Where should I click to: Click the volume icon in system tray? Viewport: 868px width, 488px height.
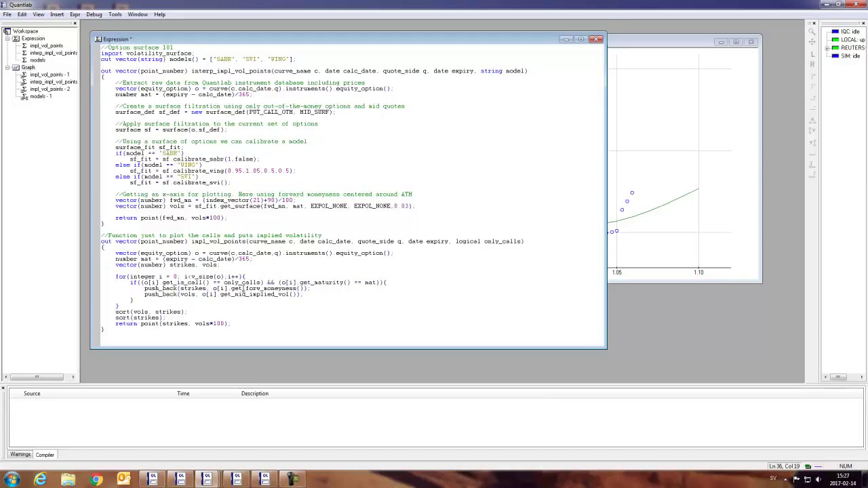click(819, 480)
